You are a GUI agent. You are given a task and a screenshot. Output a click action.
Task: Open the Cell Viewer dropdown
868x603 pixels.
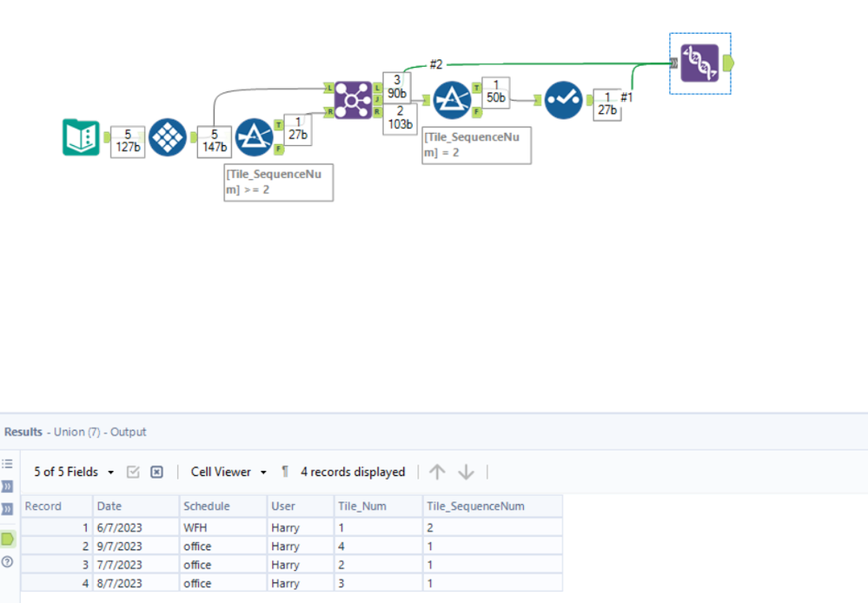click(x=229, y=472)
